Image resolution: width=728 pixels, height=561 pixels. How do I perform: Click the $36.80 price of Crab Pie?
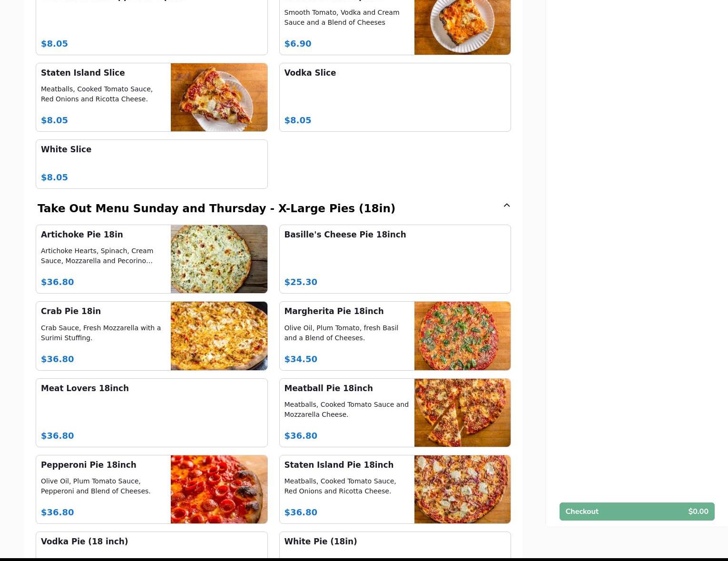click(57, 359)
